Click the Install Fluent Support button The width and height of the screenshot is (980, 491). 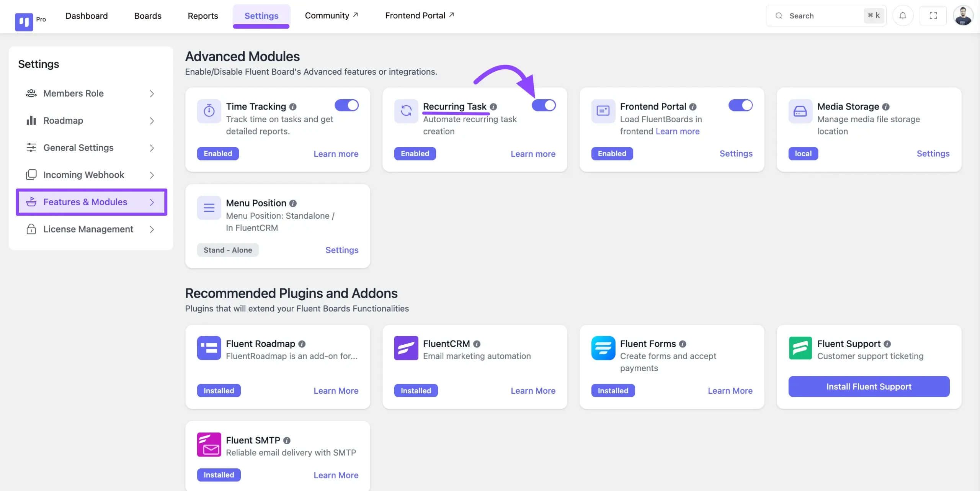click(x=869, y=386)
